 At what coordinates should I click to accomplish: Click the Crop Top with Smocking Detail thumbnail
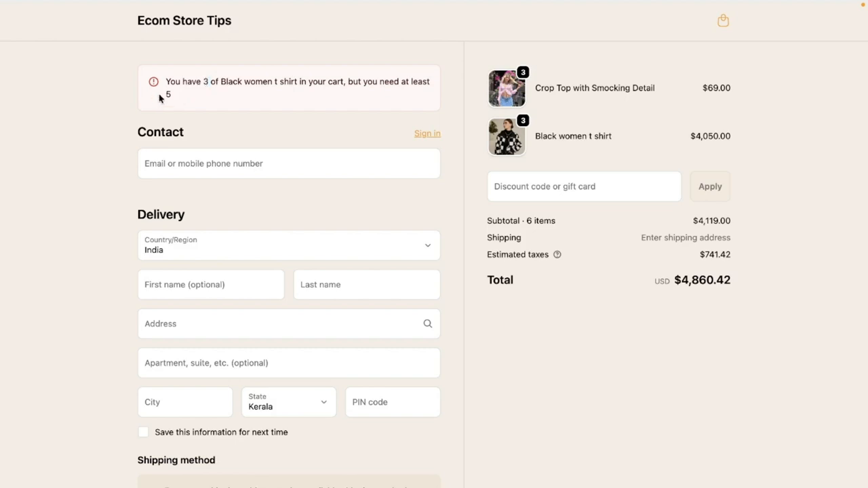click(507, 88)
